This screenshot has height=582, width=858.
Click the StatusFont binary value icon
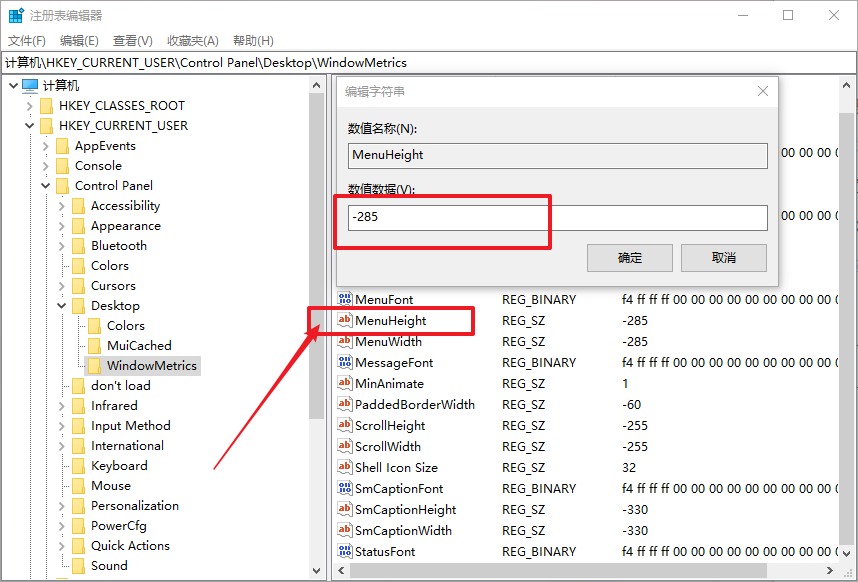tap(345, 552)
